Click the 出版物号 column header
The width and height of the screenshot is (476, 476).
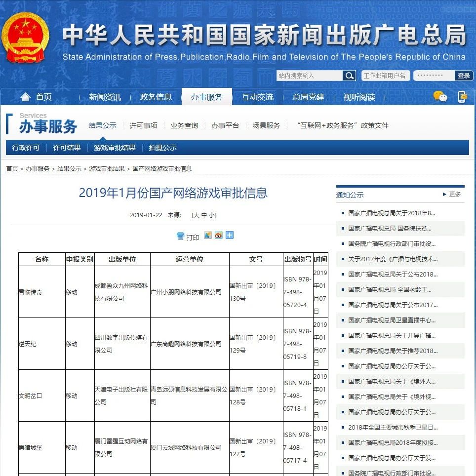(x=298, y=259)
